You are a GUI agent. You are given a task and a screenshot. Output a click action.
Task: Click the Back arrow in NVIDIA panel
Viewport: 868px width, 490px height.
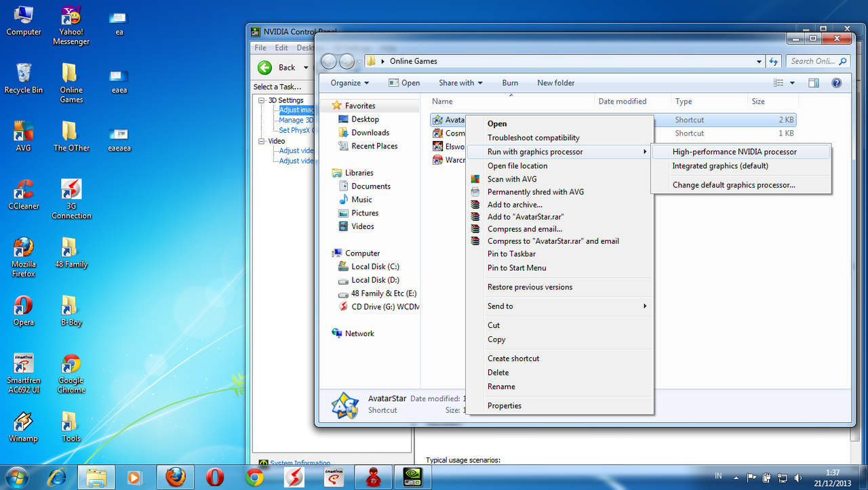click(265, 67)
